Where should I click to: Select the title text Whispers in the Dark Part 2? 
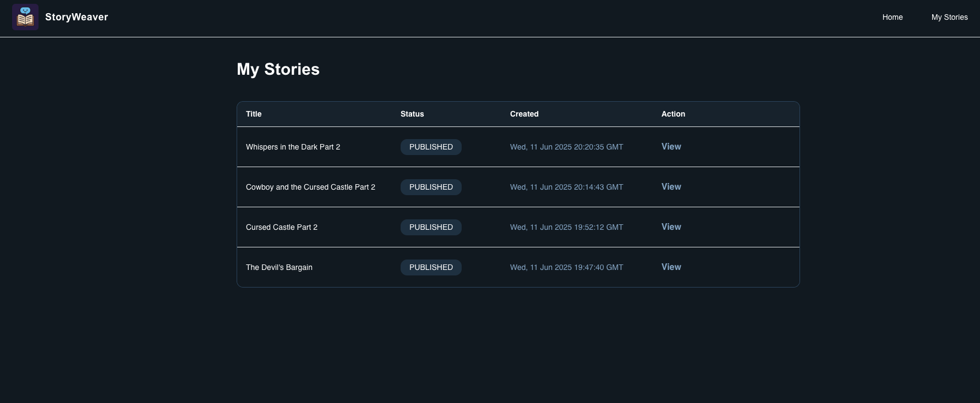click(x=293, y=147)
